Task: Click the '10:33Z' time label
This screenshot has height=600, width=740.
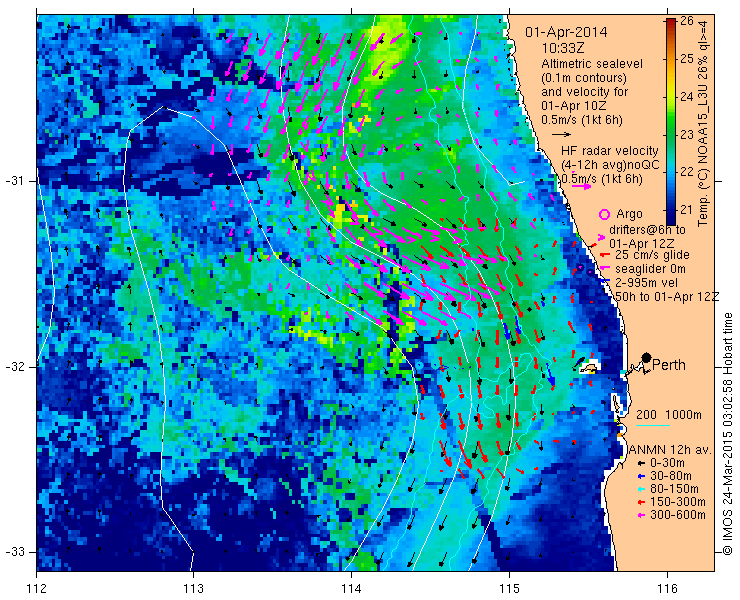Action: pyautogui.click(x=563, y=48)
